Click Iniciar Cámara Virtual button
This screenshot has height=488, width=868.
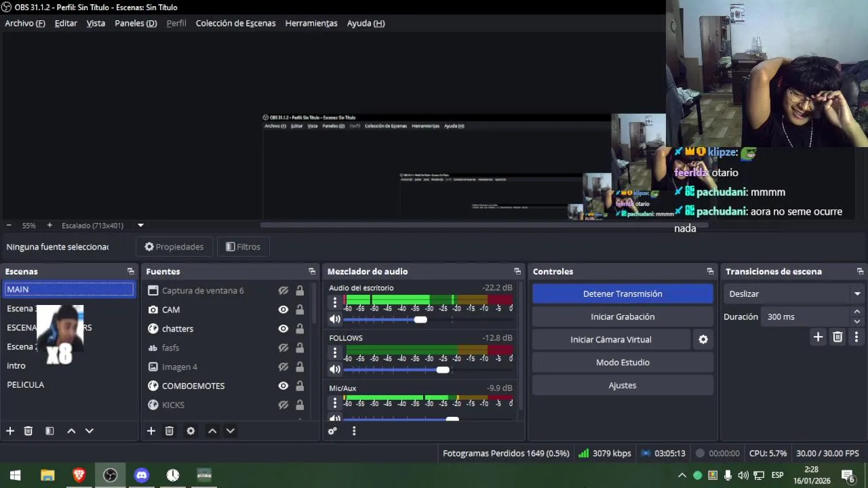[x=611, y=340]
